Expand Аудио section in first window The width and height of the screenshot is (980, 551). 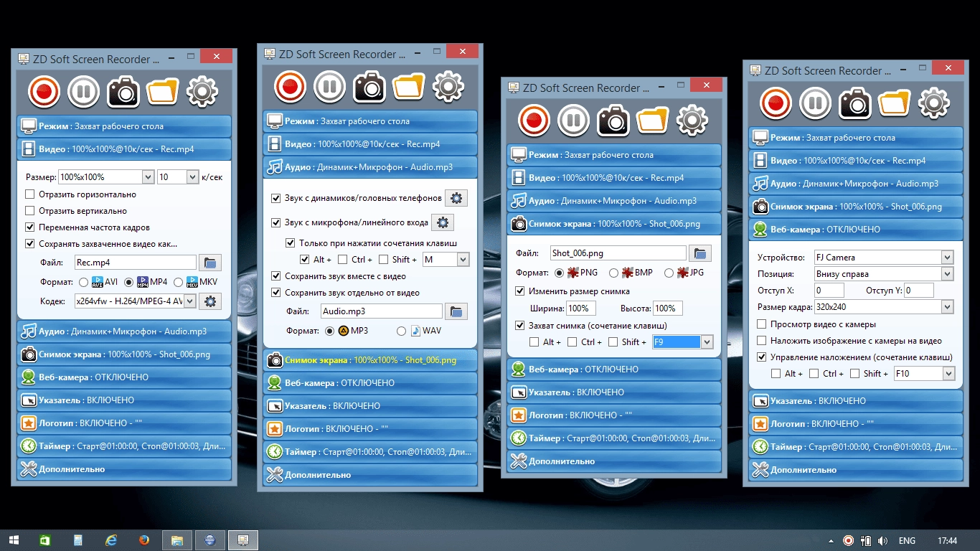point(124,331)
